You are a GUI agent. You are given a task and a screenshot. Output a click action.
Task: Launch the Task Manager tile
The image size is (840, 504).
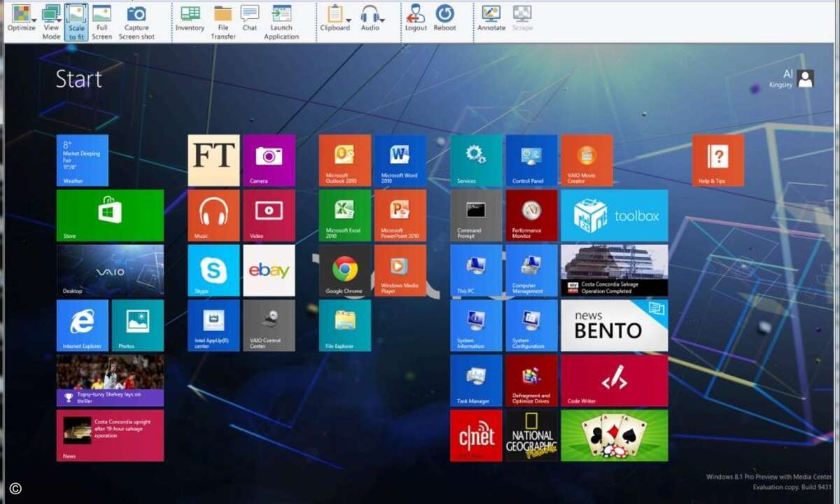[476, 380]
